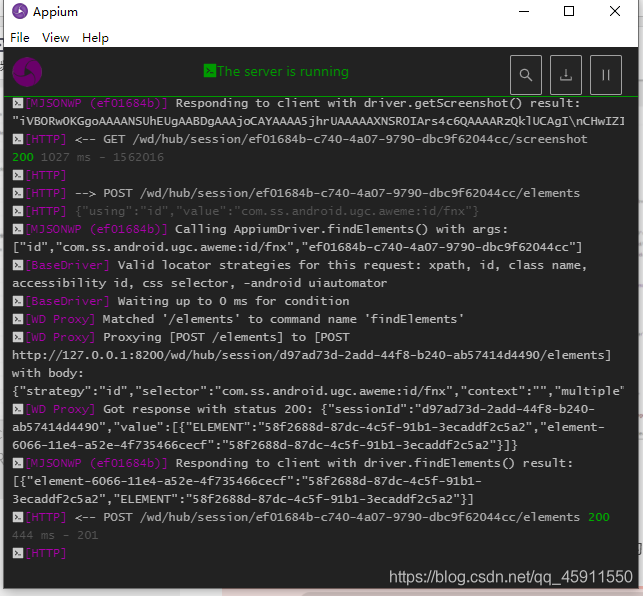Pause the Appium server with pause icon
This screenshot has width=643, height=596.
(606, 75)
